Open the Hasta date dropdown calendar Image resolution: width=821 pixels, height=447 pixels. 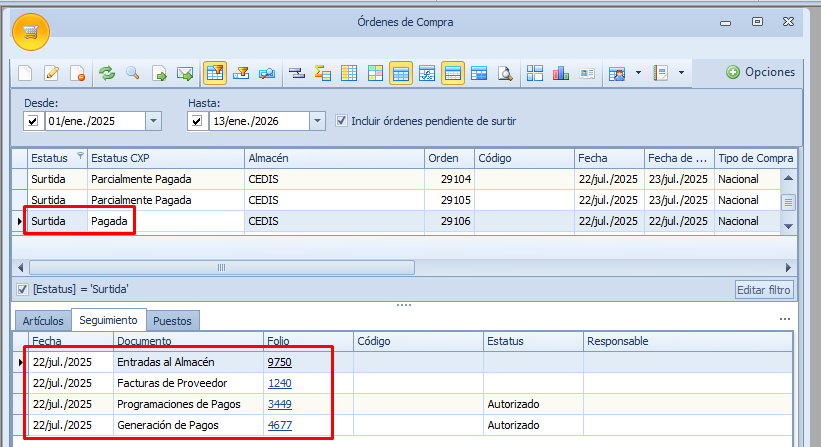tap(317, 122)
